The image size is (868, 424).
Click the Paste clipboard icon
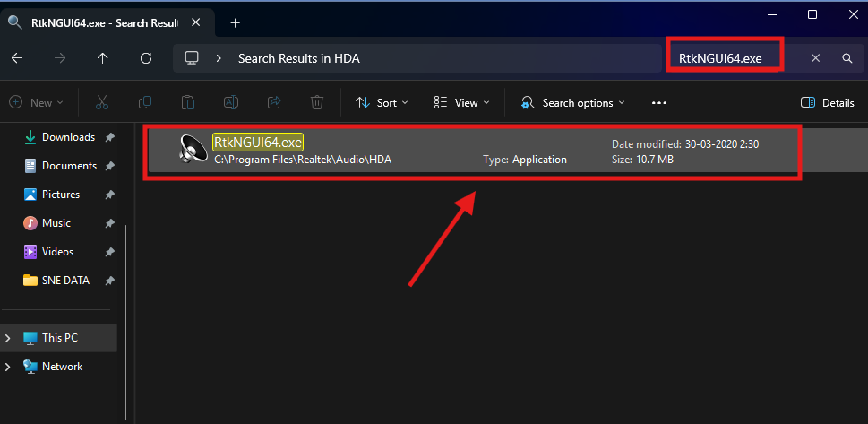click(x=188, y=102)
